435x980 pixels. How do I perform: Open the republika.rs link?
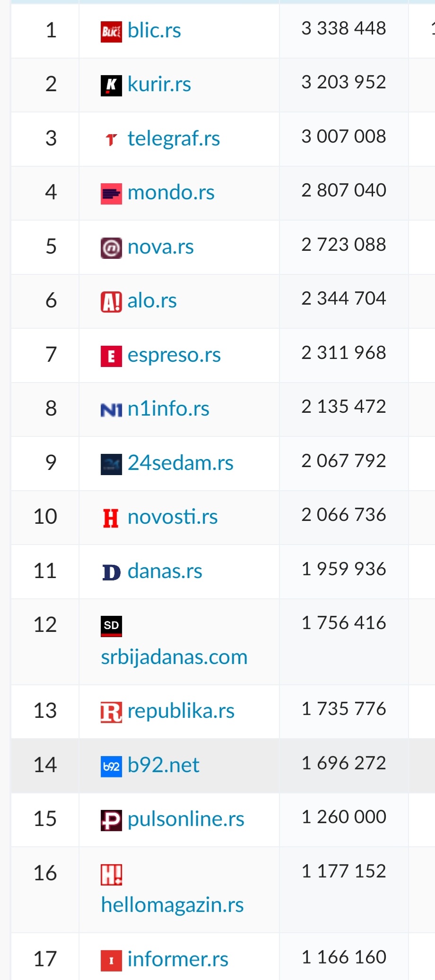[x=181, y=711]
